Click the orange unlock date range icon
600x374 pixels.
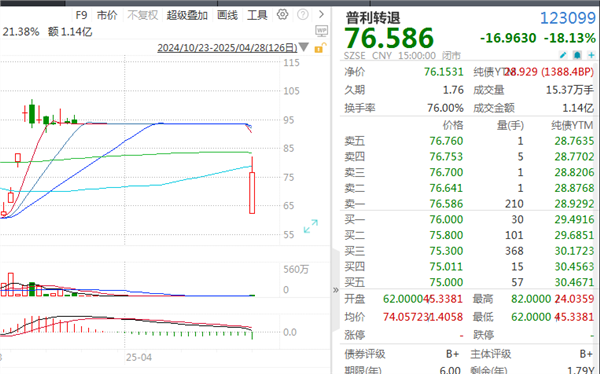320,48
